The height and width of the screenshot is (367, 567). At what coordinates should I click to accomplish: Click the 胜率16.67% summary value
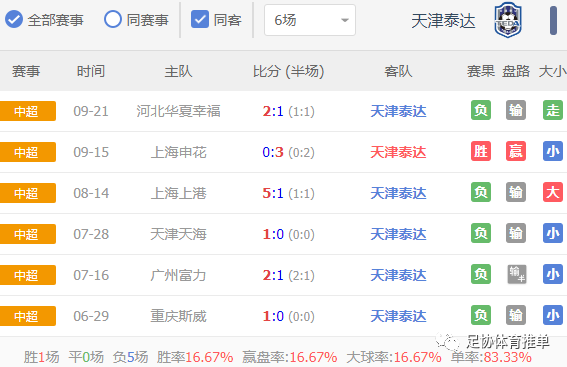(195, 357)
